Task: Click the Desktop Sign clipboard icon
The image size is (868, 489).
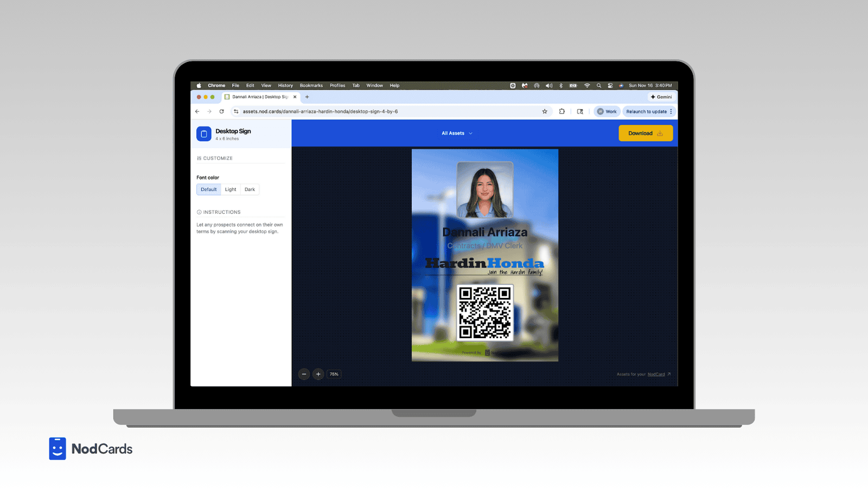Action: click(204, 134)
